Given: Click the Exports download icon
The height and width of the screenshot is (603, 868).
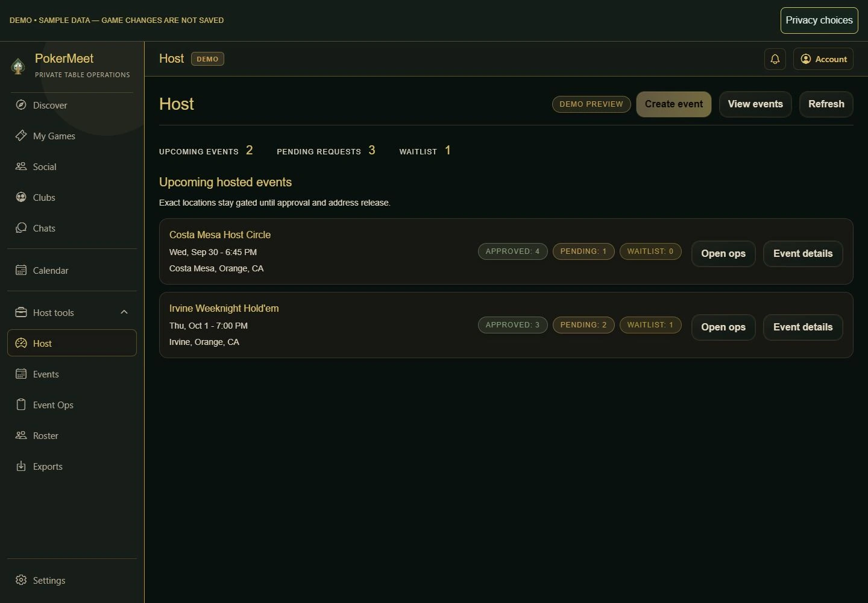Looking at the screenshot, I should click(21, 466).
